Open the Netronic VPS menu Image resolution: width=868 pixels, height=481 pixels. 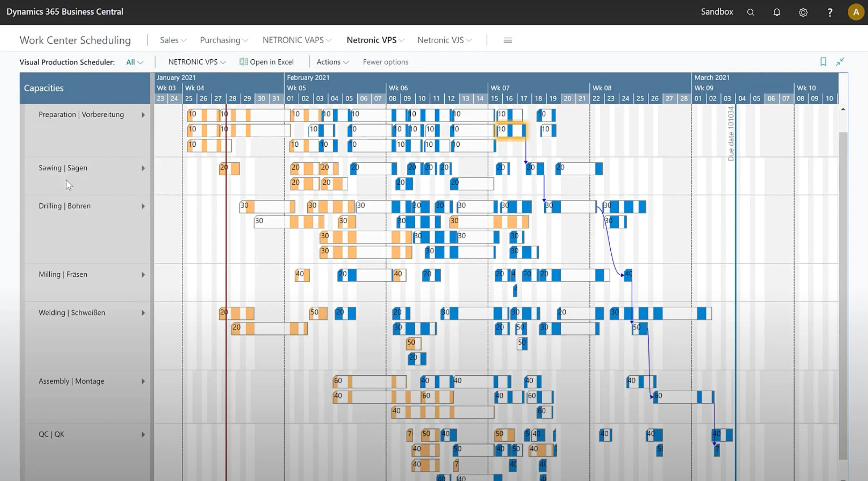(x=375, y=40)
